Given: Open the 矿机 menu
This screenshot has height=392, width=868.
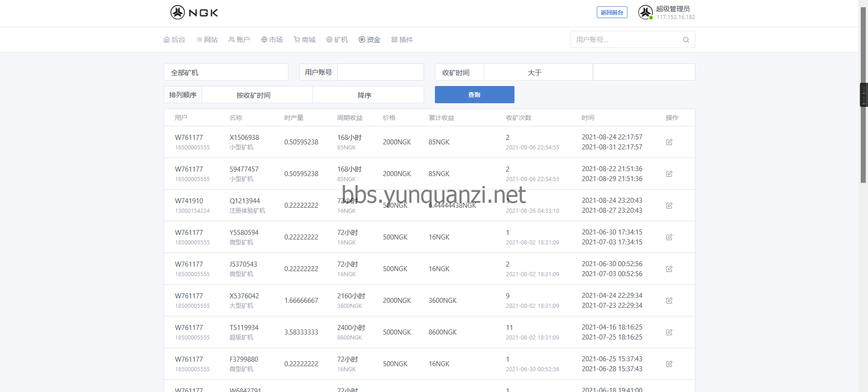Looking at the screenshot, I should coord(337,40).
